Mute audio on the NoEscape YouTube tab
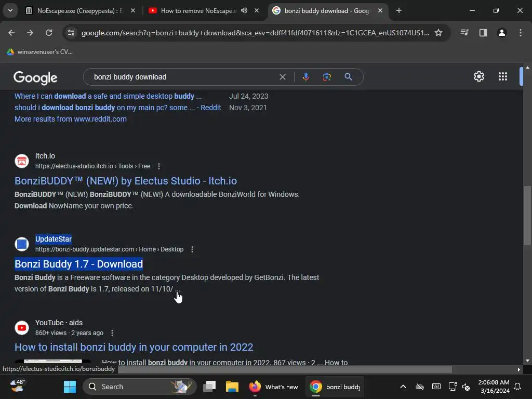 [244, 10]
